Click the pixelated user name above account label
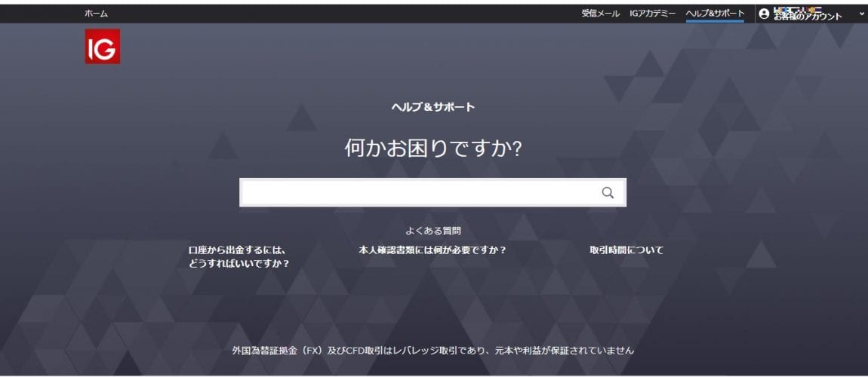Image resolution: width=868 pixels, height=377 pixels. (797, 10)
